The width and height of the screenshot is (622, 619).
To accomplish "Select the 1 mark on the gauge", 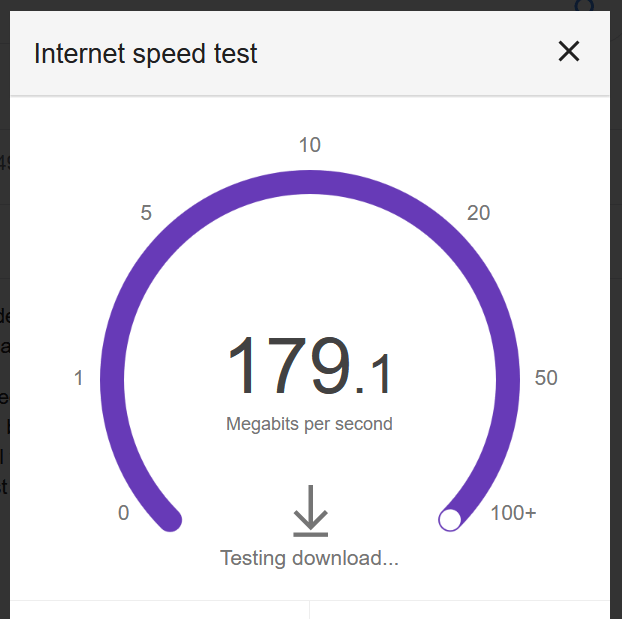I will tap(79, 378).
